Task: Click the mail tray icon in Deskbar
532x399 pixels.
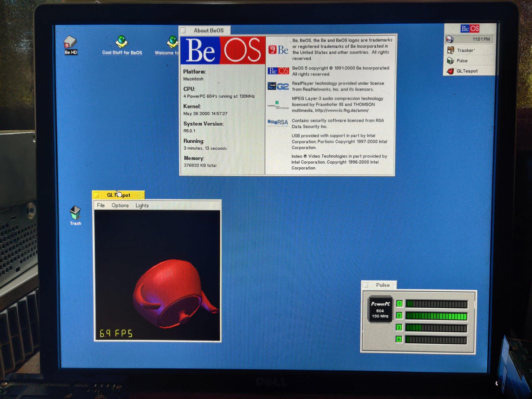Action: 450,39
